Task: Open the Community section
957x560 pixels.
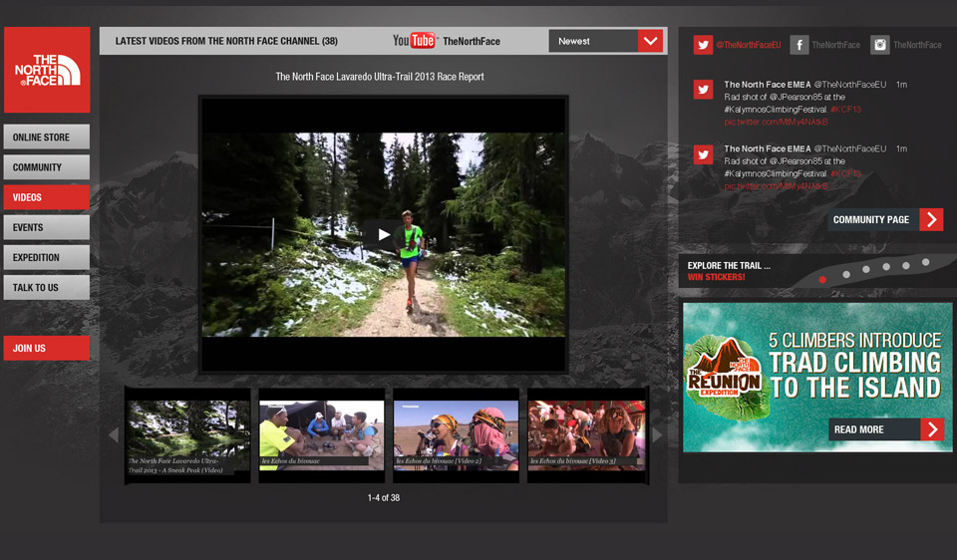Action: (x=47, y=167)
